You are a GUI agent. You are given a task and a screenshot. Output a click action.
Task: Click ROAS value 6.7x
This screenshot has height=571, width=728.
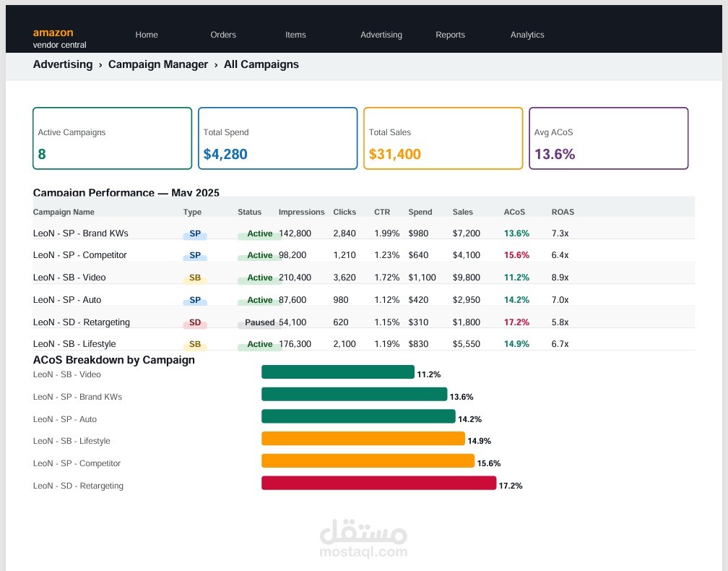pyautogui.click(x=560, y=344)
